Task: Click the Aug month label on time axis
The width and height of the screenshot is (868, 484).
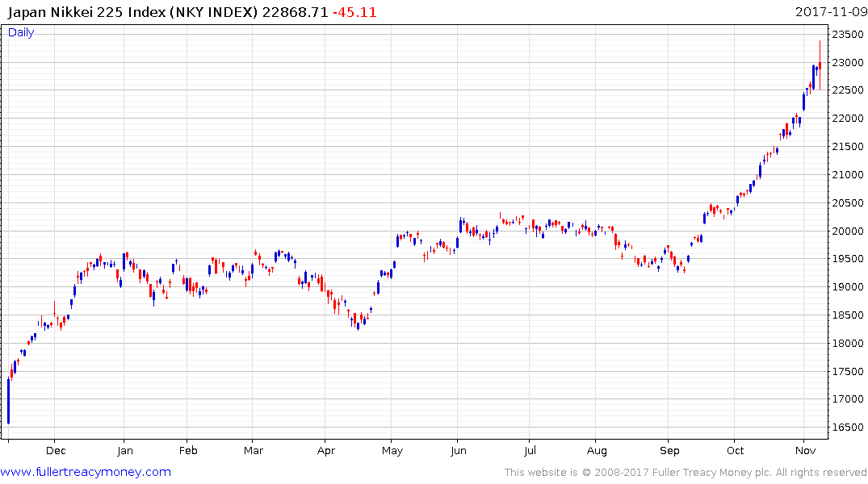Action: [597, 451]
